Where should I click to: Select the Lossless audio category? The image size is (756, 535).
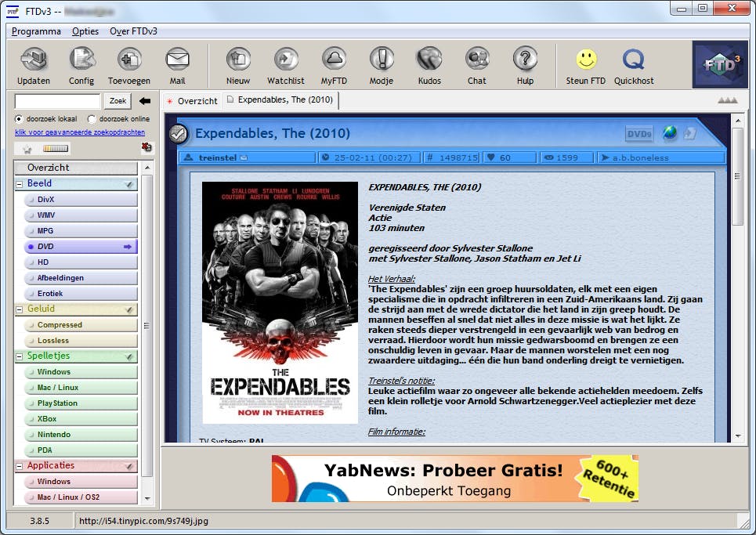pos(81,340)
